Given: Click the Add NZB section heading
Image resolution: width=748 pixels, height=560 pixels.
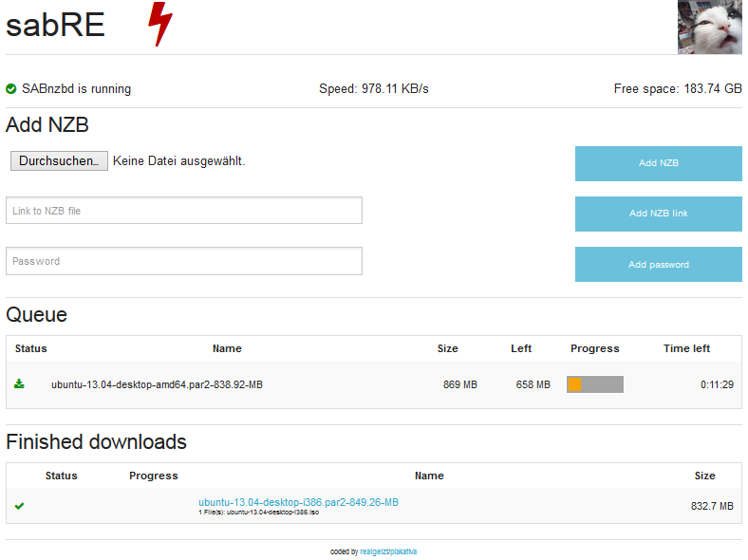Looking at the screenshot, I should [47, 125].
